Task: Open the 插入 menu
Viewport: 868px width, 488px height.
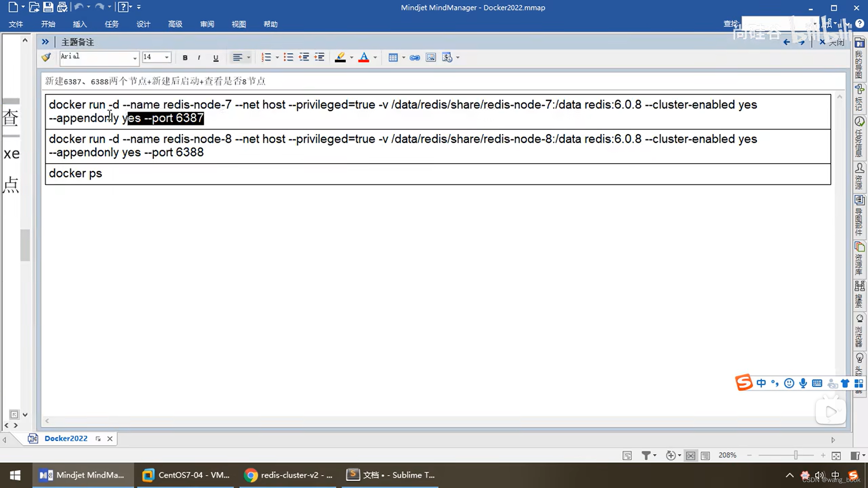Action: pos(80,24)
